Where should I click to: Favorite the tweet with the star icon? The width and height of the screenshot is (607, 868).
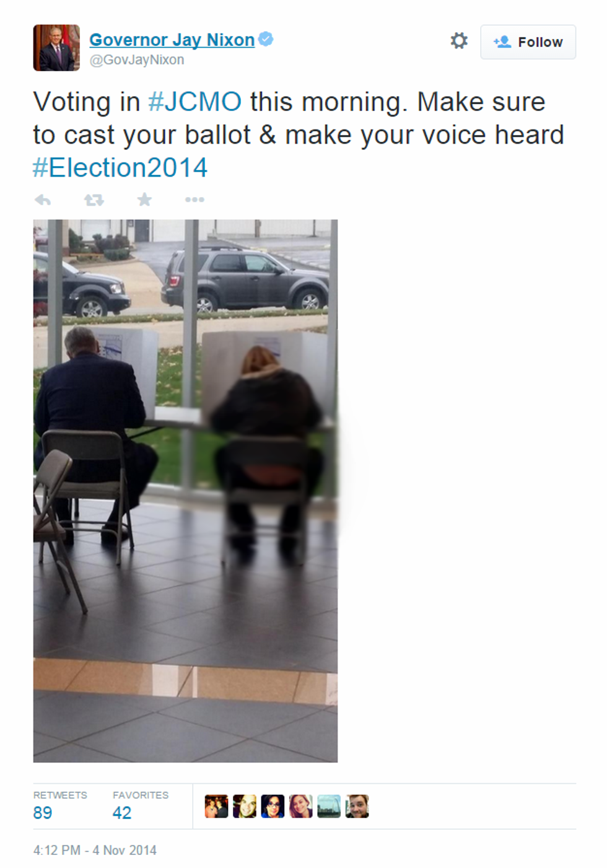[x=144, y=199]
